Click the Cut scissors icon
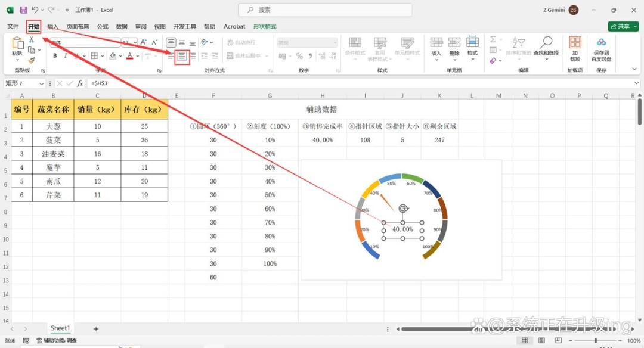The image size is (644, 348). [x=32, y=40]
